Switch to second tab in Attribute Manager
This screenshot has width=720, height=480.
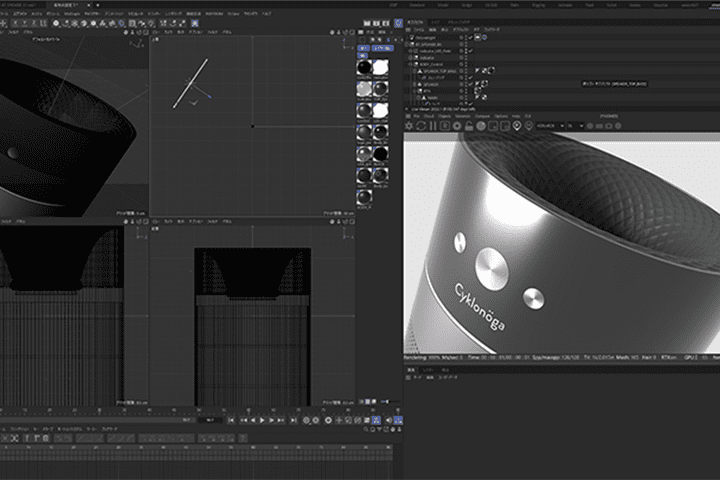pyautogui.click(x=428, y=370)
